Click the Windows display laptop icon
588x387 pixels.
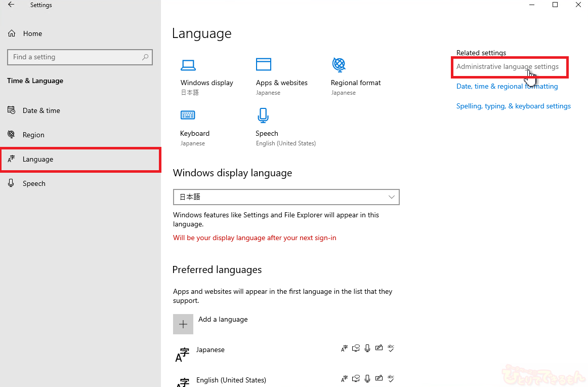188,65
